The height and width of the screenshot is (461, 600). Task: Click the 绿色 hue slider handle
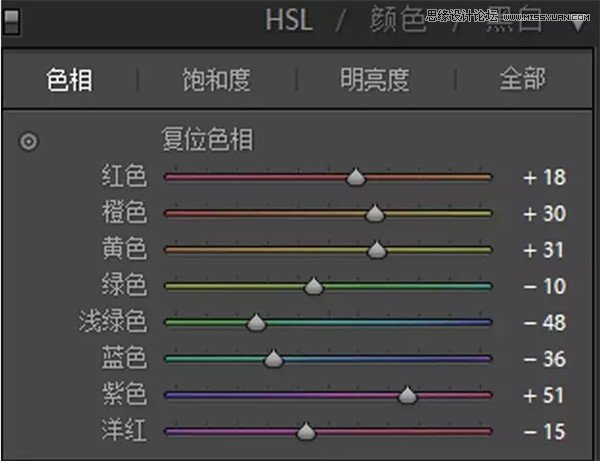coord(314,286)
